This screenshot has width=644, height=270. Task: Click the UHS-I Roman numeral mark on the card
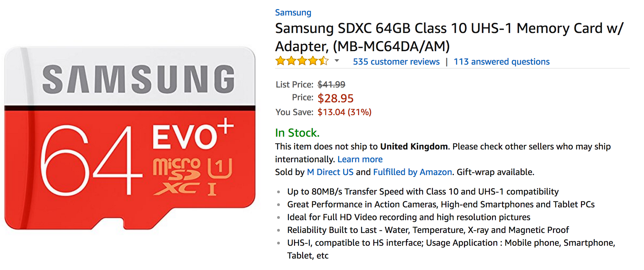(212, 189)
